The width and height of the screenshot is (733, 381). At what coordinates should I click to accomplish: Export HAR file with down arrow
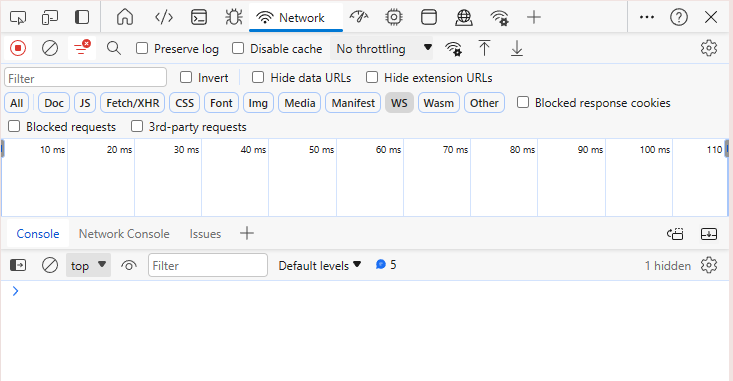pyautogui.click(x=517, y=48)
